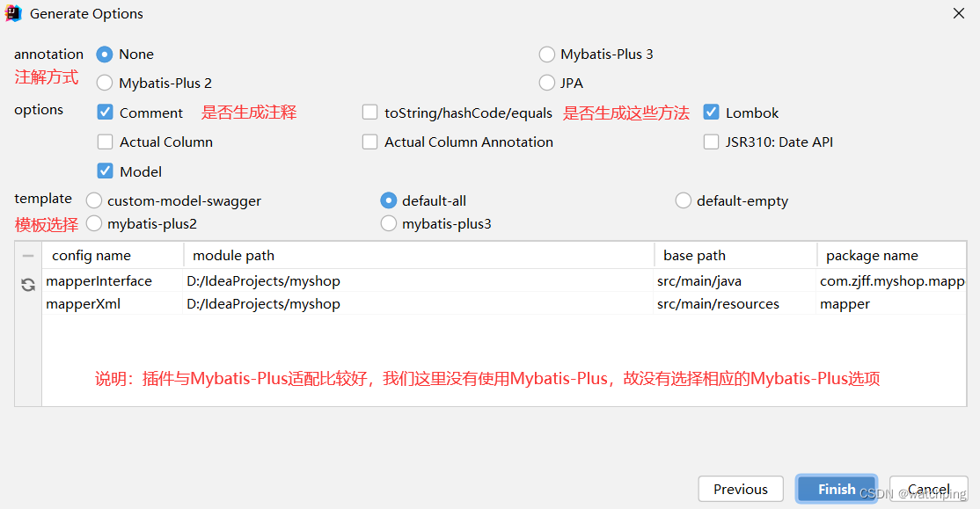This screenshot has height=509, width=980.
Task: Select Mybatis-Plus 3 annotation option
Action: [547, 55]
